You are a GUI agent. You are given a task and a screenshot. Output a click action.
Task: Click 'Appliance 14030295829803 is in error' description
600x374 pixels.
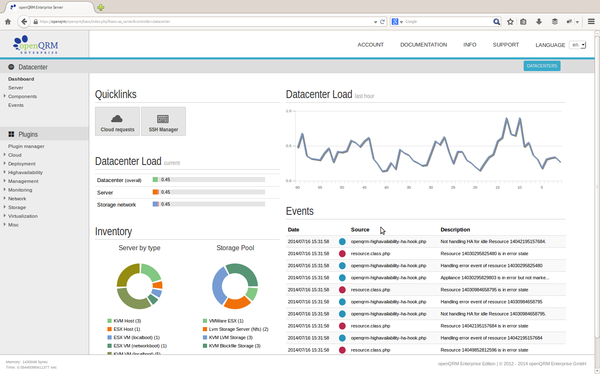pos(494,278)
